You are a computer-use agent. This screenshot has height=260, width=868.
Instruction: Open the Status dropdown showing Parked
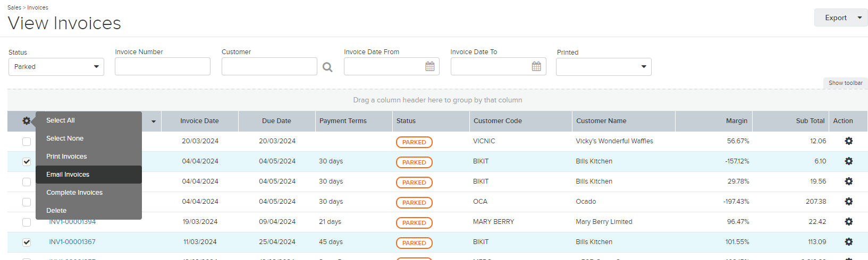click(x=56, y=67)
